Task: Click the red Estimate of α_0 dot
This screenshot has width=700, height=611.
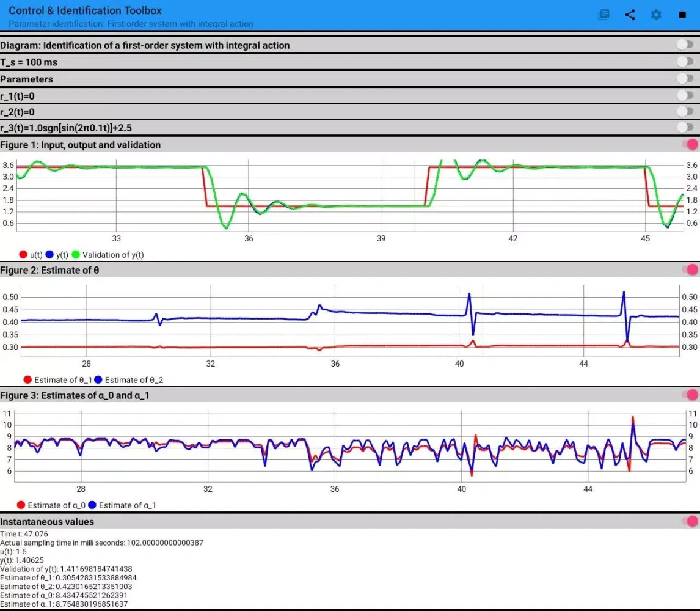Action: click(x=21, y=505)
